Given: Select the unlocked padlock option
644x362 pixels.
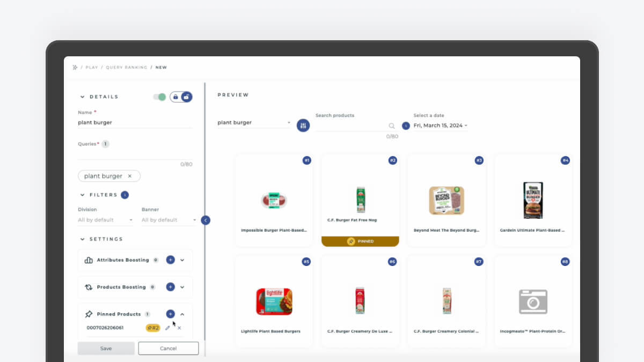Looking at the screenshot, I should (186, 97).
